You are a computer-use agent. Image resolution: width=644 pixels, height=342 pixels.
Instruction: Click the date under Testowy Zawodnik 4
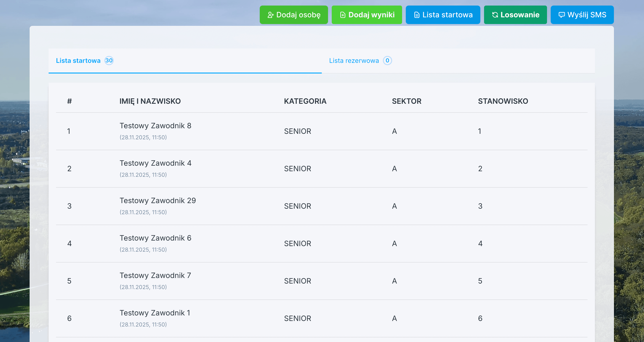[x=144, y=174]
